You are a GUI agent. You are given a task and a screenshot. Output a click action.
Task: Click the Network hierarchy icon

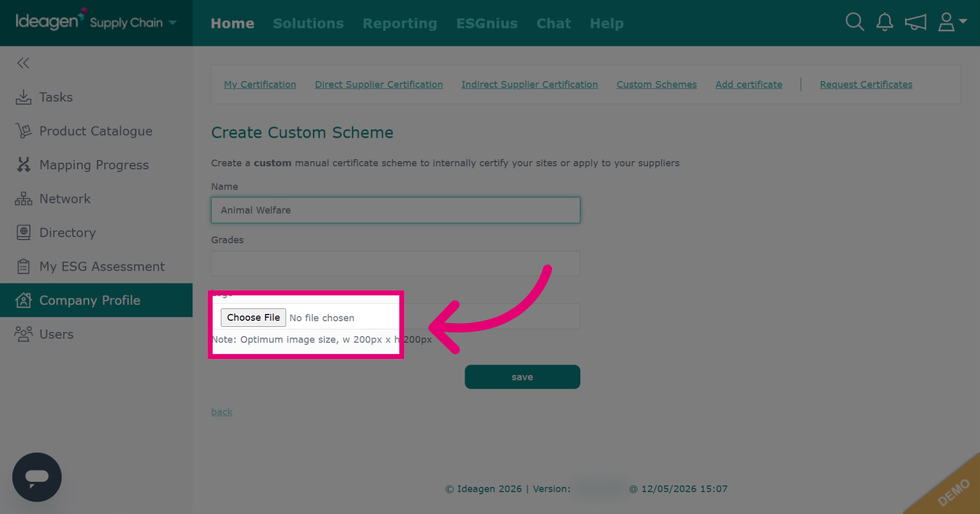coord(23,199)
